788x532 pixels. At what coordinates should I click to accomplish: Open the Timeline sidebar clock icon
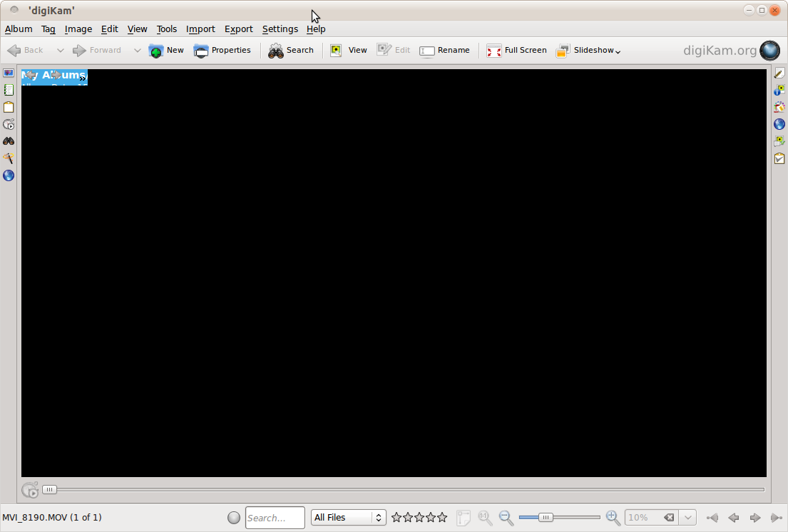(9, 125)
